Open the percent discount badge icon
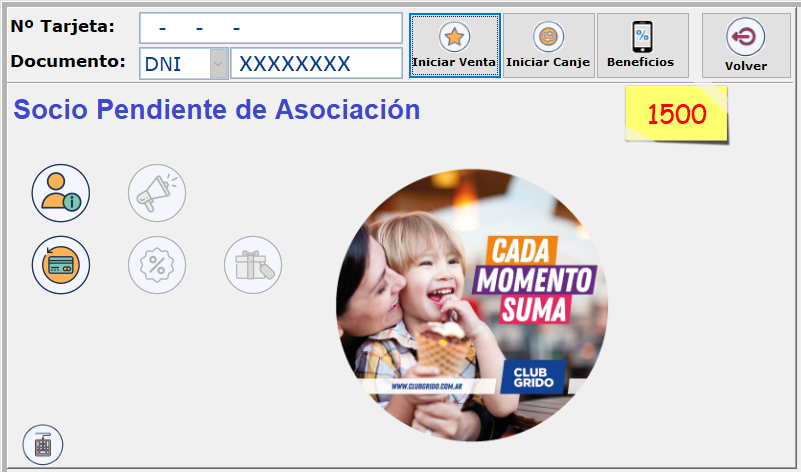Screen dimensions: 801x472 pyautogui.click(x=157, y=265)
